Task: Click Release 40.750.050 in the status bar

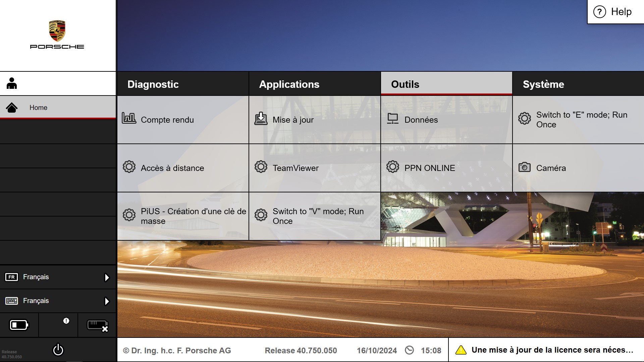Action: pos(301,351)
